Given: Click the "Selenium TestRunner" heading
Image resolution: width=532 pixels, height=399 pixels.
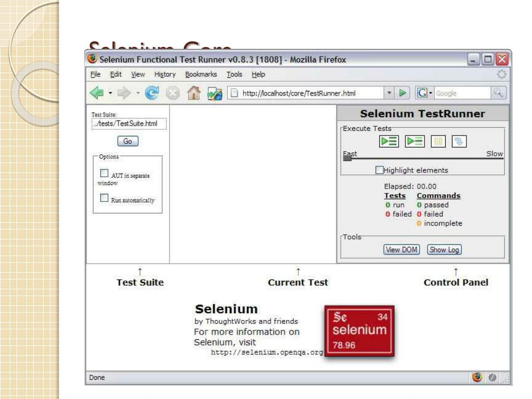Looking at the screenshot, I should pyautogui.click(x=422, y=114).
